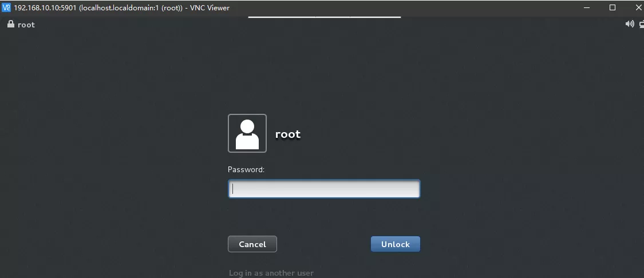The image size is (644, 278).
Task: Click the volume speaker icon
Action: (630, 24)
